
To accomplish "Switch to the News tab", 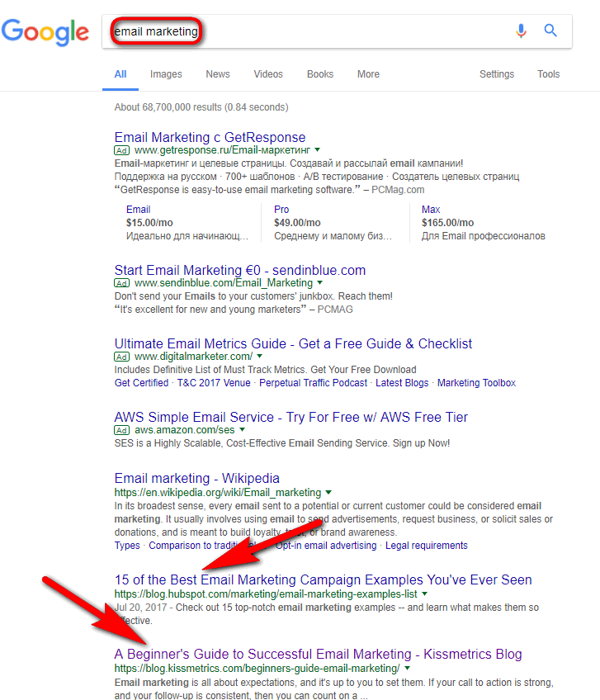I will (218, 74).
